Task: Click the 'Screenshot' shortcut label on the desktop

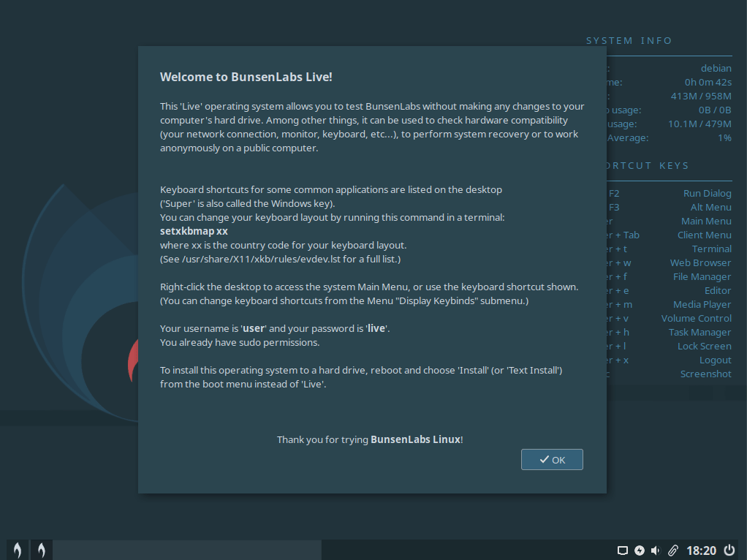Action: point(705,374)
